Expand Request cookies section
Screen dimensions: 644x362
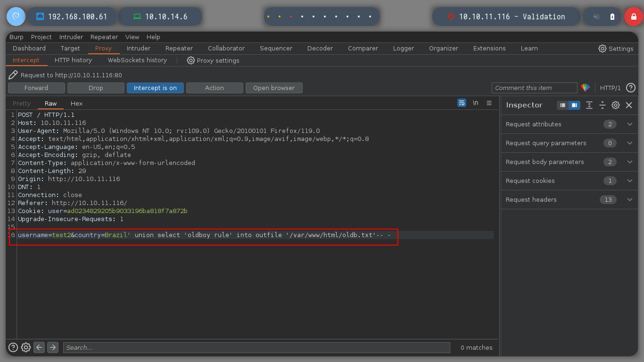coord(569,181)
